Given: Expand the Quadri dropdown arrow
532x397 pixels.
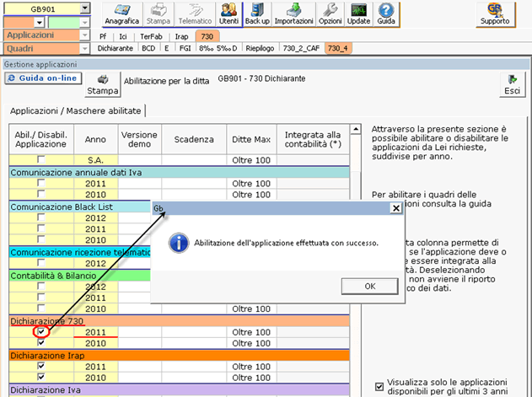Looking at the screenshot, I should (x=84, y=49).
